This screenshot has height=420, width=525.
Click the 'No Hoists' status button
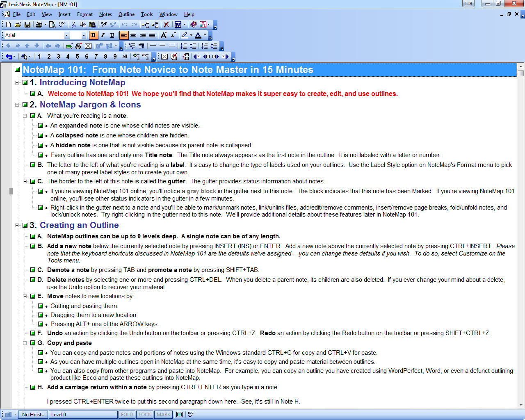click(33, 415)
